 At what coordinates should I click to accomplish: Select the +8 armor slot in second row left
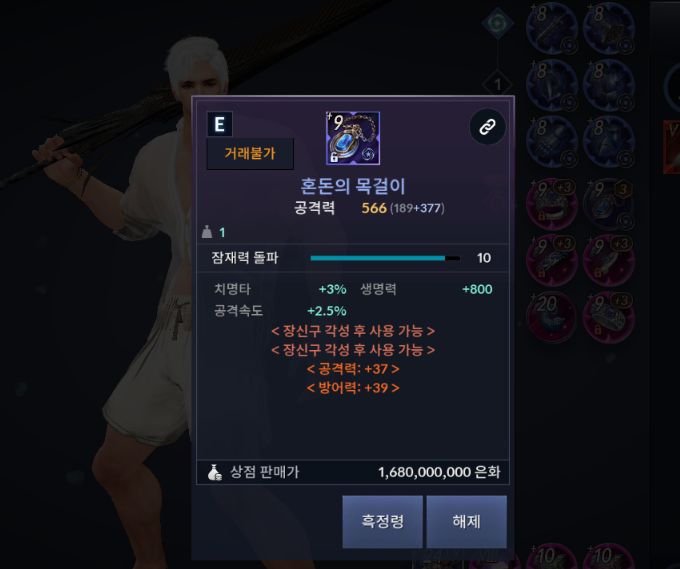[x=552, y=85]
